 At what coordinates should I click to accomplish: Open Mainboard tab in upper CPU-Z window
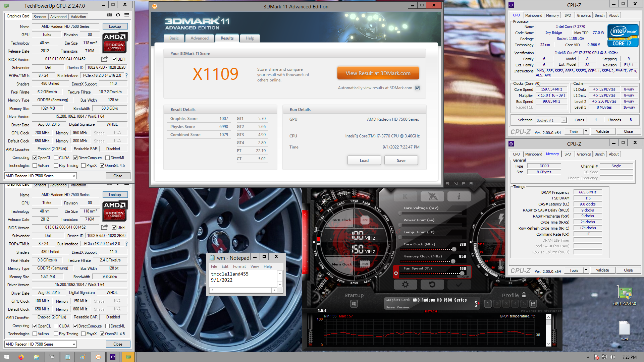coord(533,15)
